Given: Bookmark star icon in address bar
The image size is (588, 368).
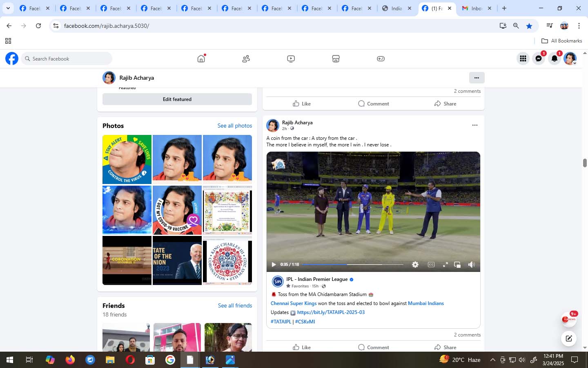Looking at the screenshot, I should pos(529,26).
